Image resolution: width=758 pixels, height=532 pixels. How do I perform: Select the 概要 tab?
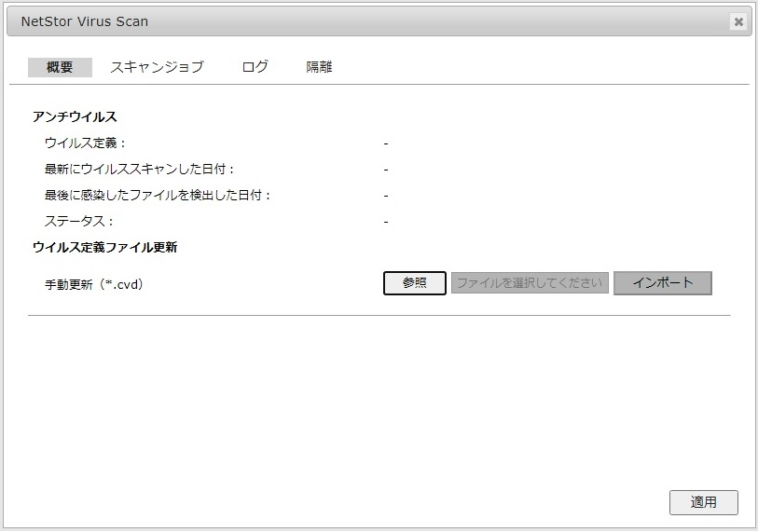(x=60, y=67)
